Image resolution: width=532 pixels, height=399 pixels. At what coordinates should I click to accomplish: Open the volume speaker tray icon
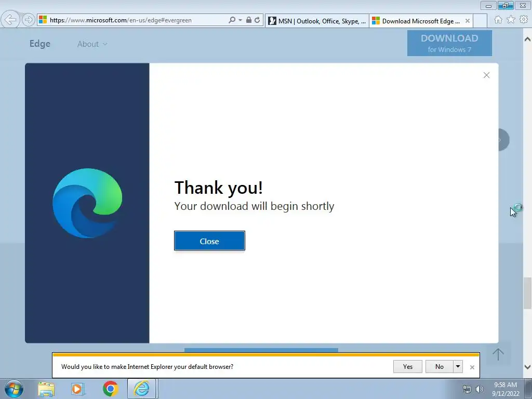[479, 389]
